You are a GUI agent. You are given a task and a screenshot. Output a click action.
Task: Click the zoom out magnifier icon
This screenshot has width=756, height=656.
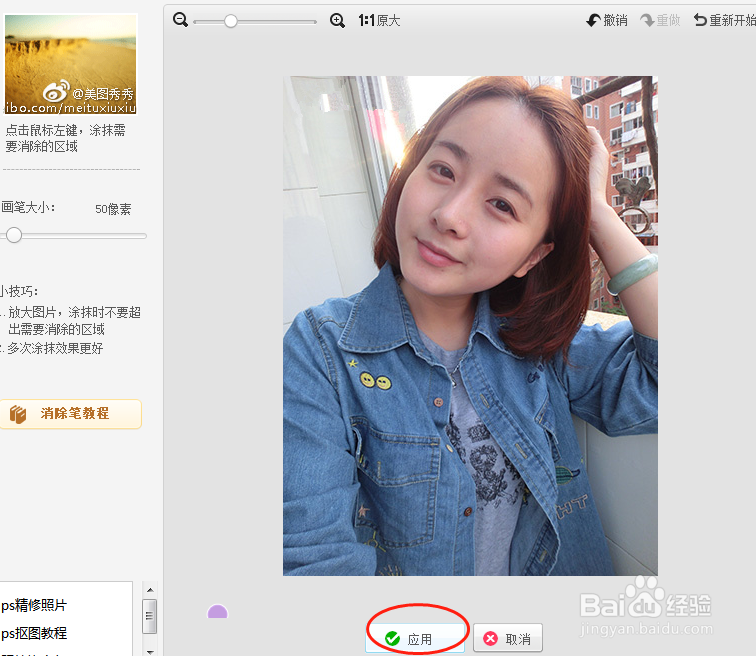180,20
